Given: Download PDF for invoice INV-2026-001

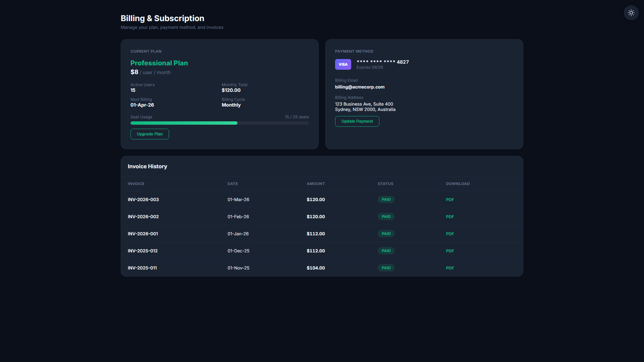Looking at the screenshot, I should click(450, 234).
